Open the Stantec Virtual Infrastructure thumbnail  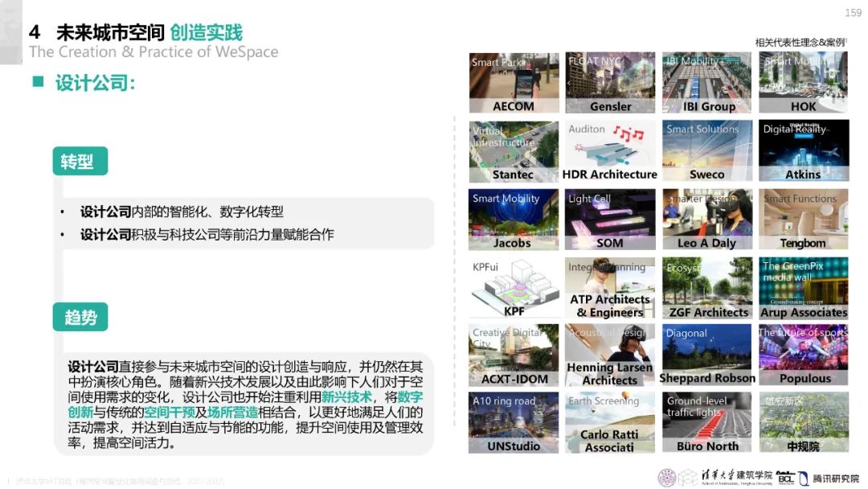point(514,151)
